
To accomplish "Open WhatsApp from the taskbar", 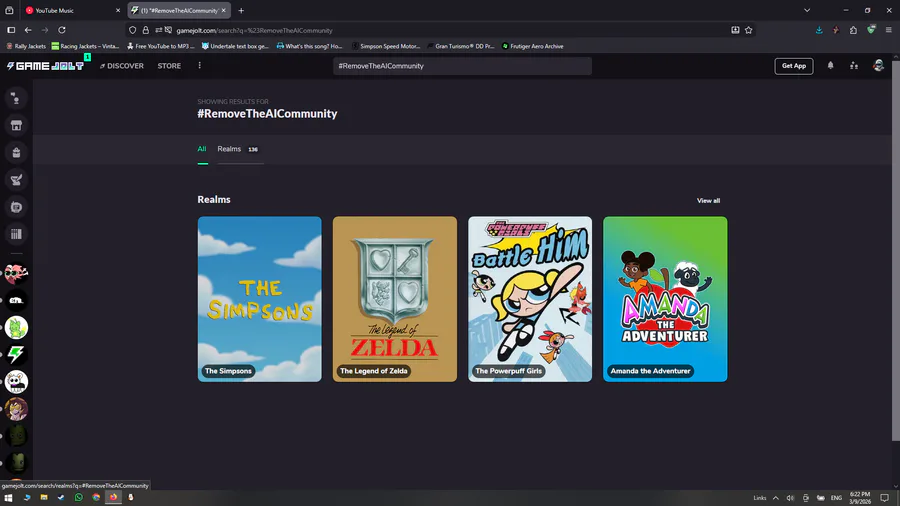I will coord(79,497).
